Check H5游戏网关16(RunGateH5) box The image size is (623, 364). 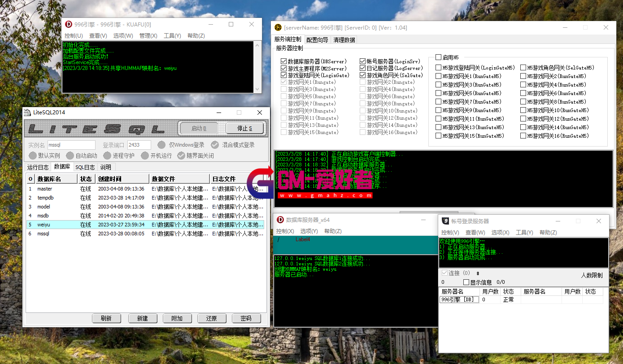tap(523, 136)
